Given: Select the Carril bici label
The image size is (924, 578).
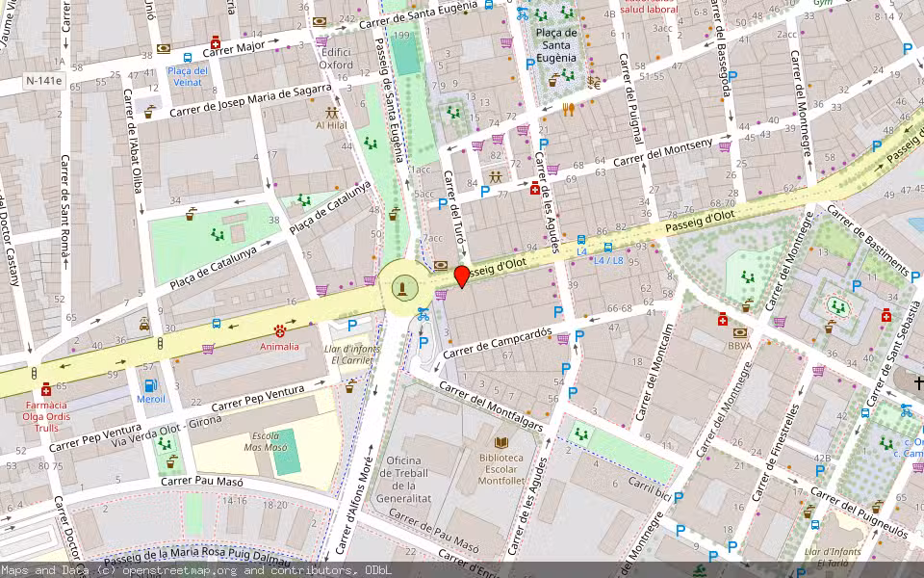Looking at the screenshot, I should [x=648, y=487].
